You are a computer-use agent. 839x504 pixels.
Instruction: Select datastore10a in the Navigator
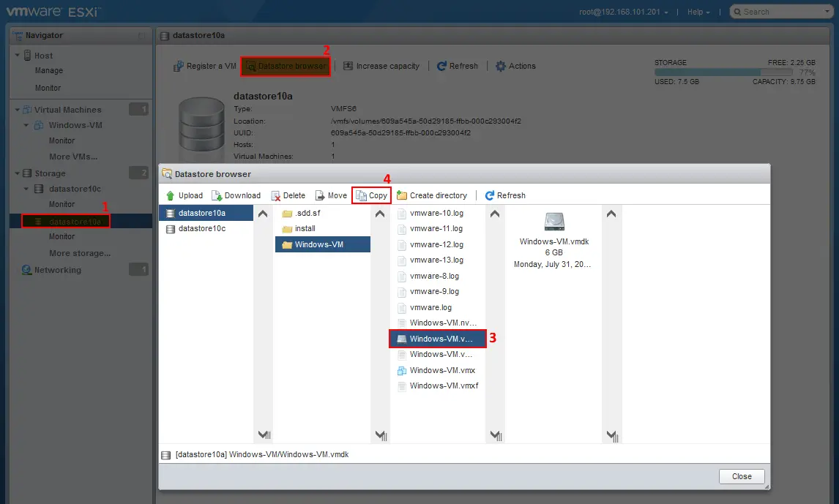tap(75, 221)
